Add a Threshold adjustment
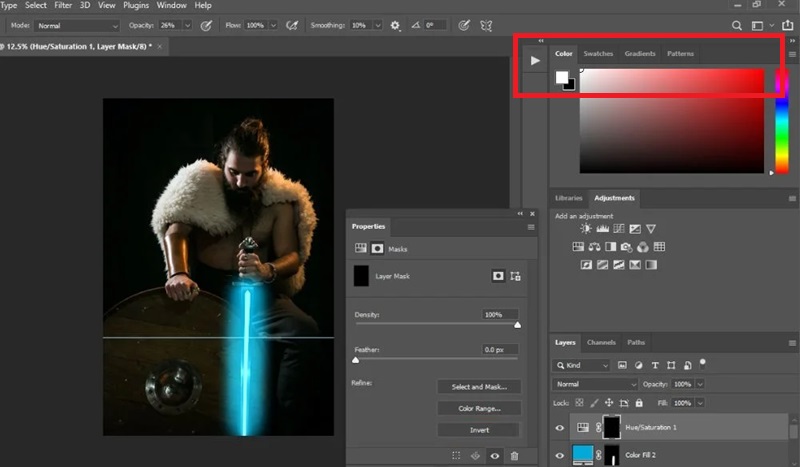 click(619, 265)
